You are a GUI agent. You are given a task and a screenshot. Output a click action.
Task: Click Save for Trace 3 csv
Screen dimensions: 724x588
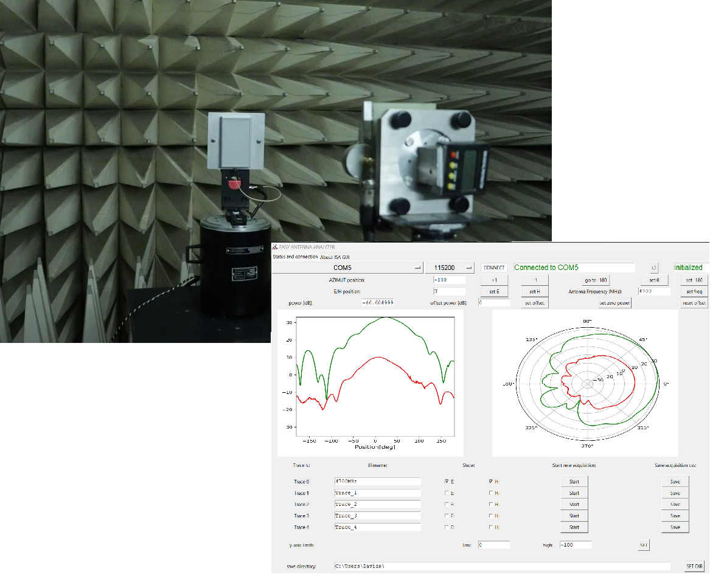(x=675, y=516)
